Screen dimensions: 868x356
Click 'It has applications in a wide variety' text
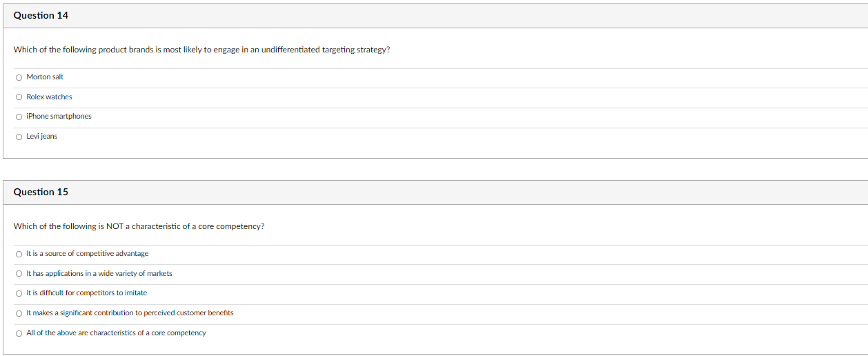(99, 274)
